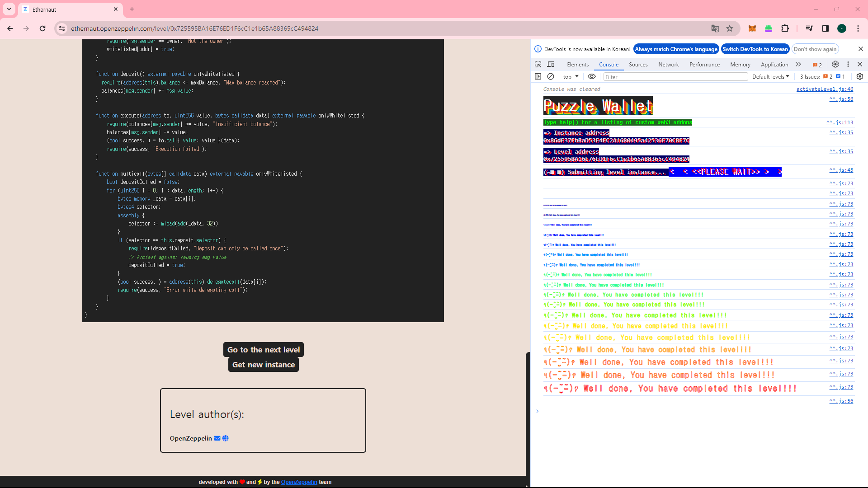
Task: Open the 3 Issues indicator
Action: (x=822, y=77)
